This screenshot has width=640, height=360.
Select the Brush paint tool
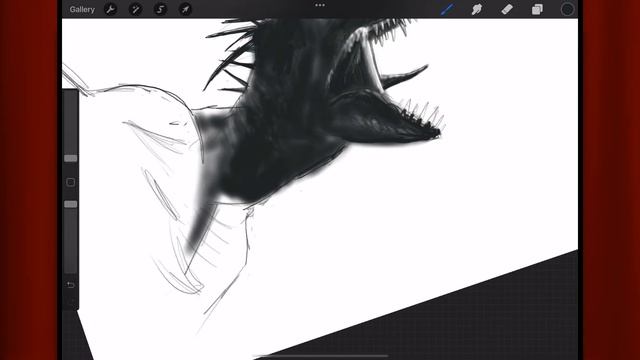[x=447, y=9]
